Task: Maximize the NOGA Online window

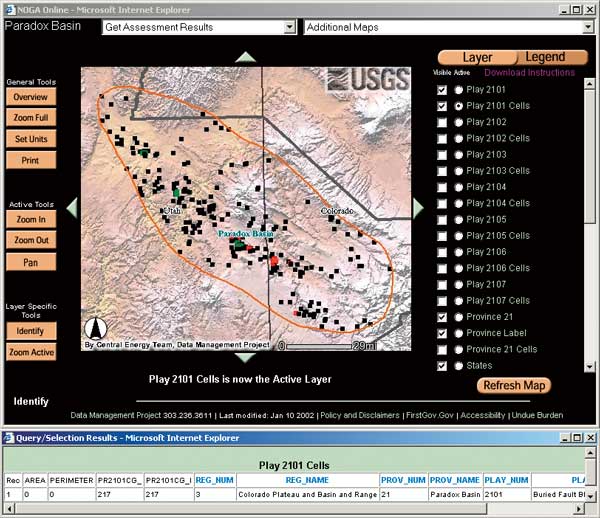Action: pos(577,10)
